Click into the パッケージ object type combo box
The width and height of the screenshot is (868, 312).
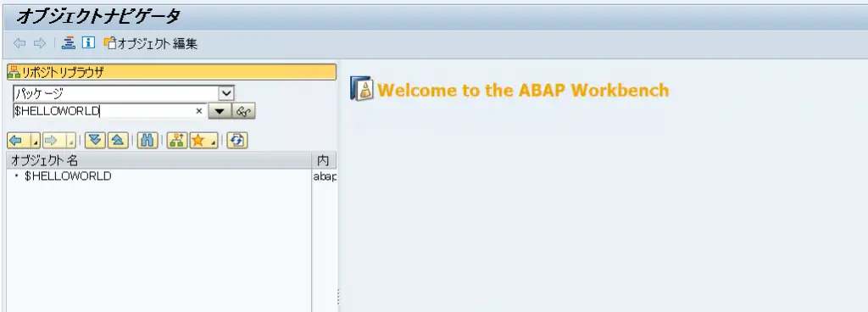(x=115, y=93)
